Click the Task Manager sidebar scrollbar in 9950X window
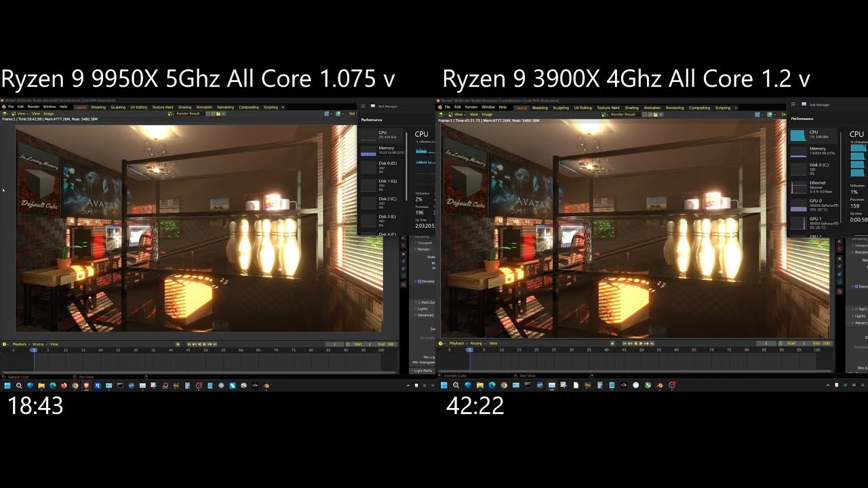This screenshot has width=868, height=488. click(406, 166)
